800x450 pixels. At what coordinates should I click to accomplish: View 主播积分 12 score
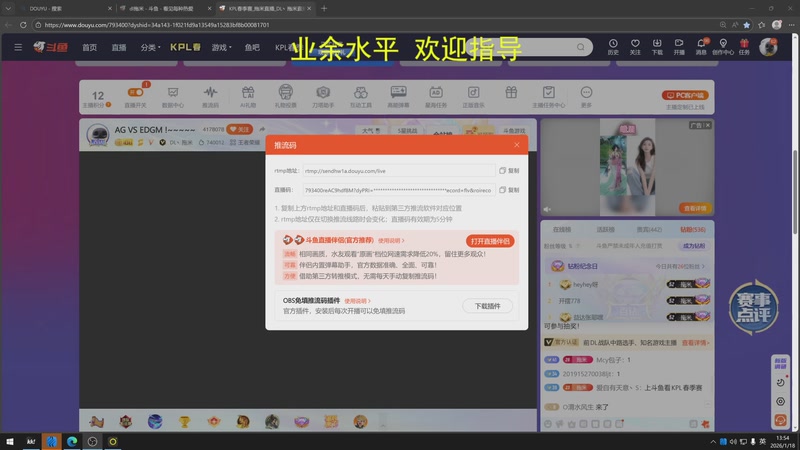click(x=97, y=98)
